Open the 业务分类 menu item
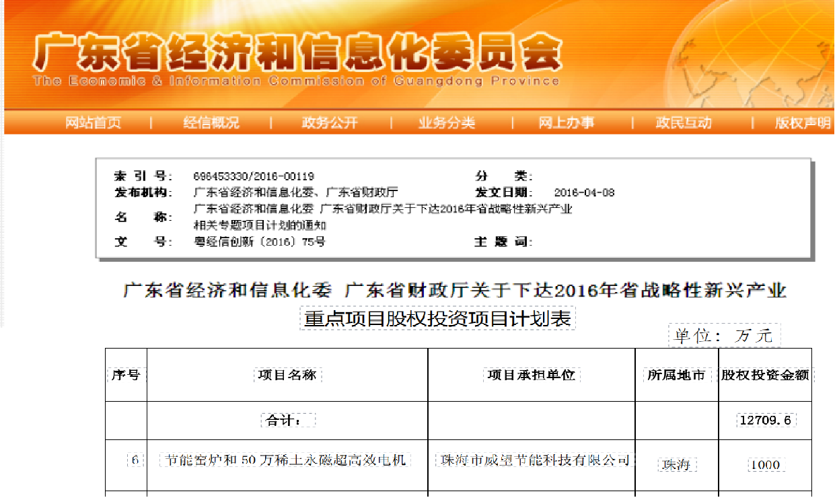This screenshot has width=837, height=504. (447, 123)
